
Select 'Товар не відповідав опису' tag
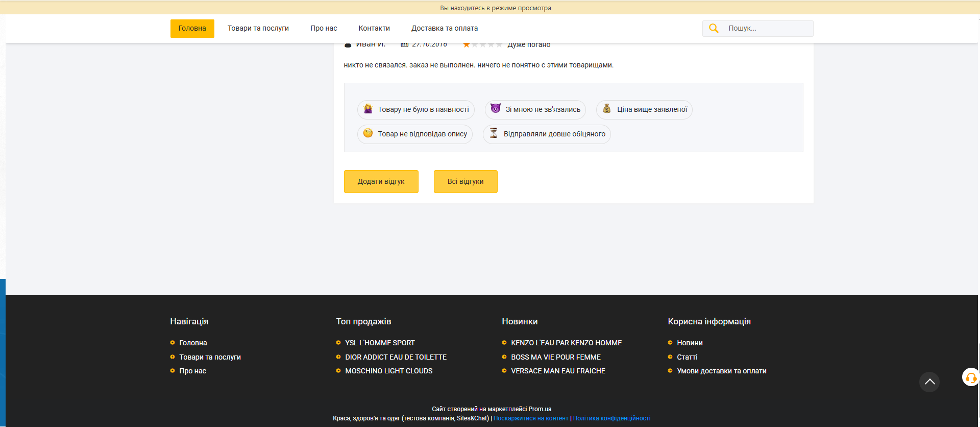pyautogui.click(x=415, y=134)
